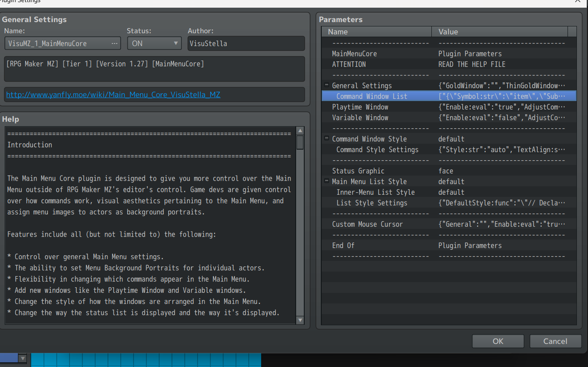Select the End Of parameter row
The width and height of the screenshot is (588, 367).
click(x=449, y=246)
